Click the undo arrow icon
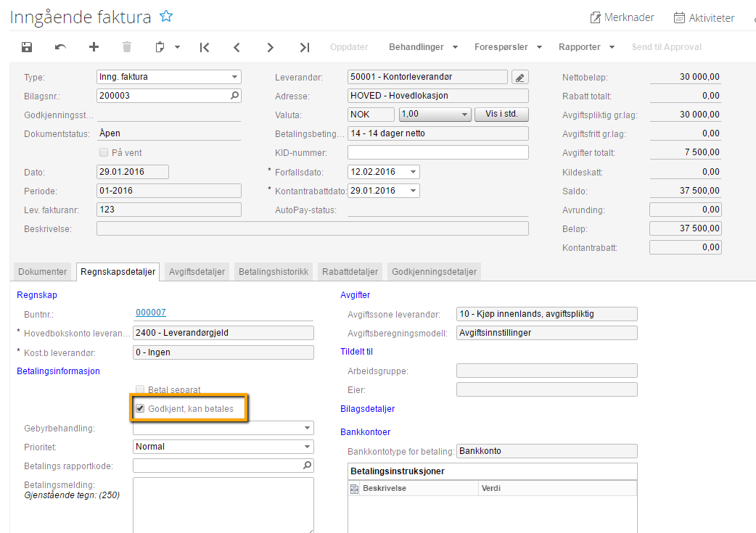 60,47
